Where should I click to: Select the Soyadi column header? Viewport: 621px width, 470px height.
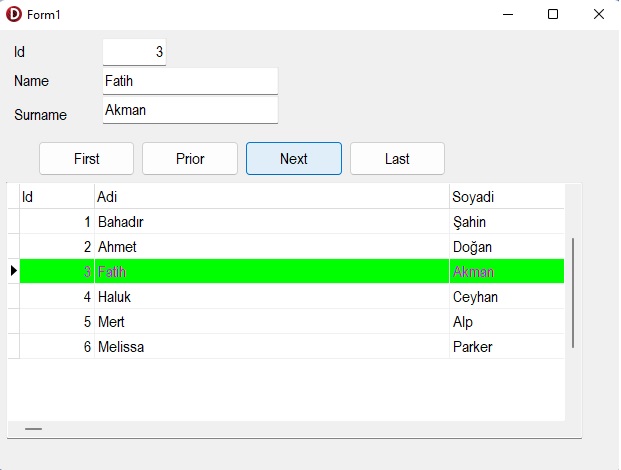click(x=507, y=196)
